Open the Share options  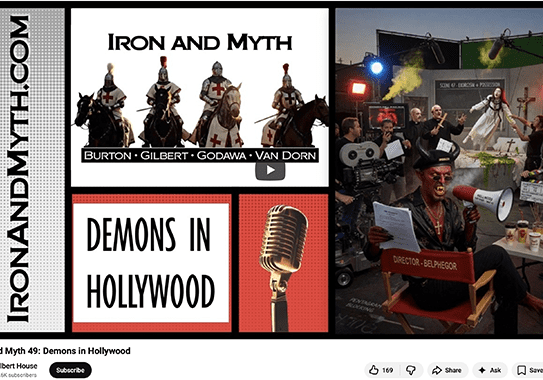447,370
